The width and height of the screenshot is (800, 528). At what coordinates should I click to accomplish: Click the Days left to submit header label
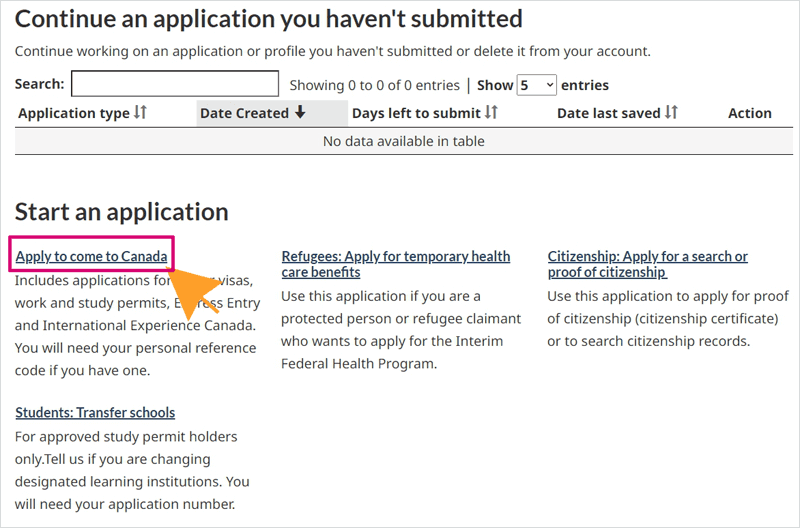(x=416, y=113)
